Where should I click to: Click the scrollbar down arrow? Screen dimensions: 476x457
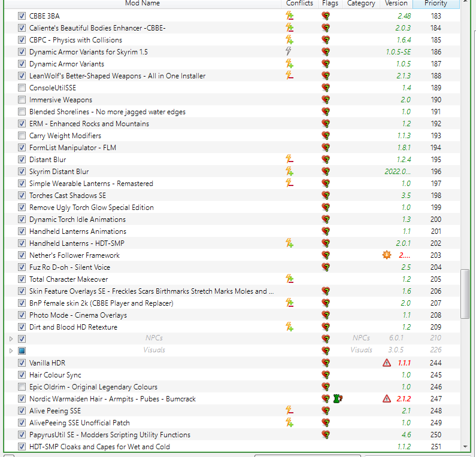coord(465,447)
